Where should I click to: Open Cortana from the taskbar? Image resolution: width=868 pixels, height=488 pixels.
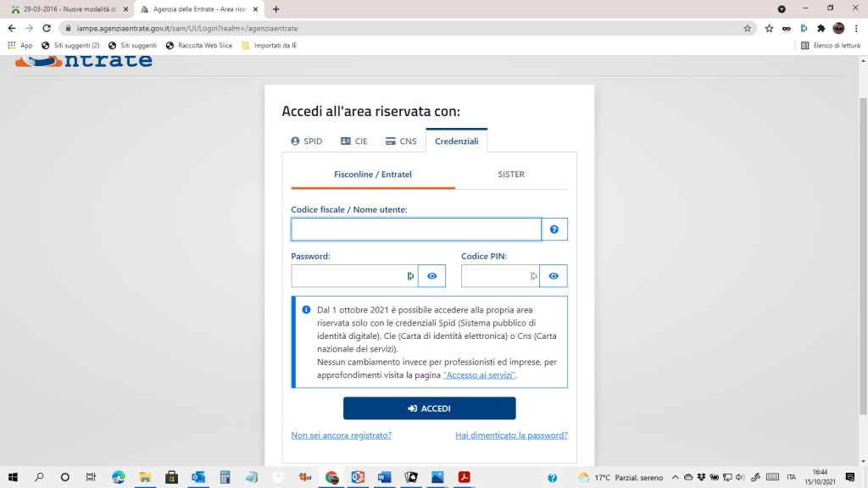[64, 477]
